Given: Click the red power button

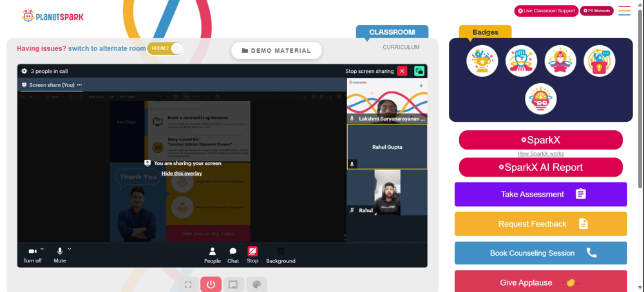Looking at the screenshot, I should pyautogui.click(x=211, y=285).
